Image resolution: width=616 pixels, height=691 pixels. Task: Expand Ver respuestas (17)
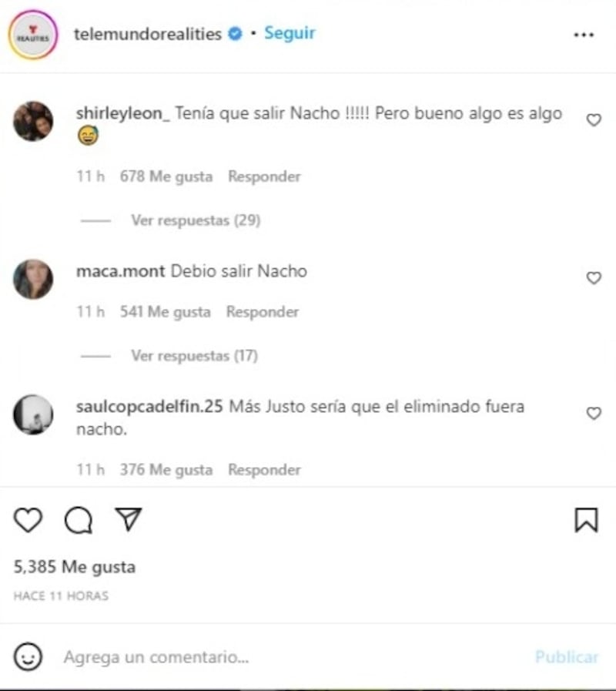(194, 355)
